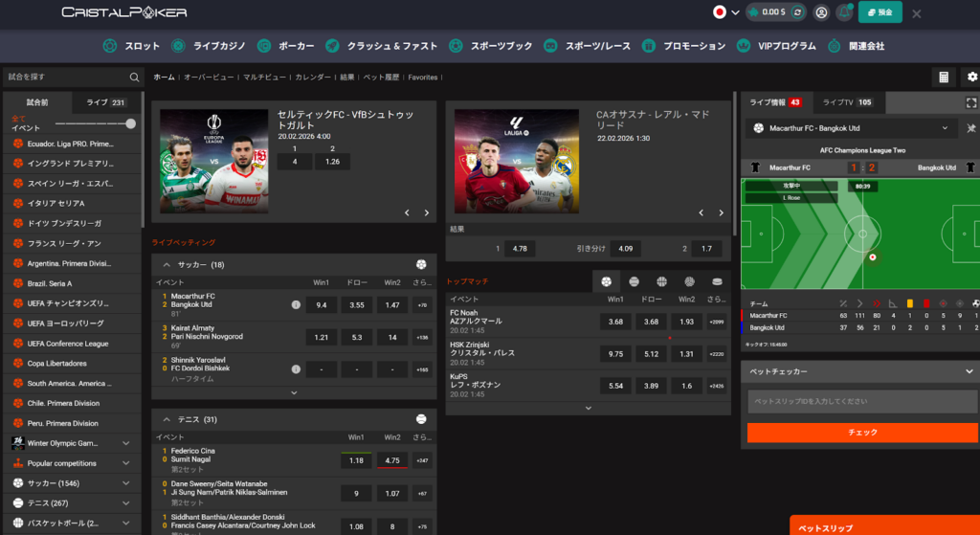The width and height of the screenshot is (980, 535).
Task: Open the notifications bell icon
Action: coord(844,11)
